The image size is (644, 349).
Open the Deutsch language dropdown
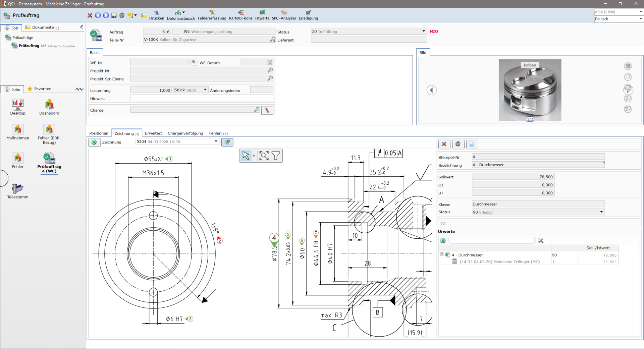[641, 19]
